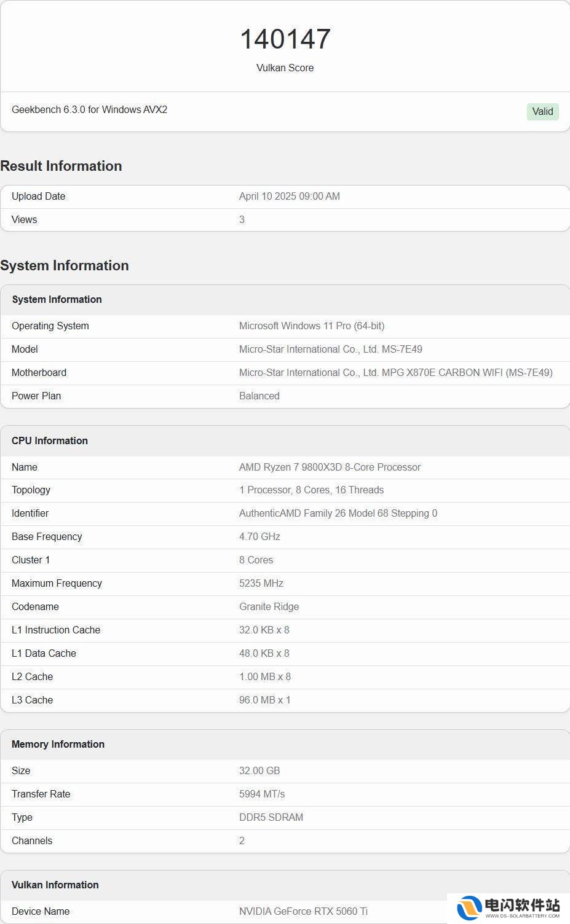Click the Device Name row label

(x=41, y=912)
